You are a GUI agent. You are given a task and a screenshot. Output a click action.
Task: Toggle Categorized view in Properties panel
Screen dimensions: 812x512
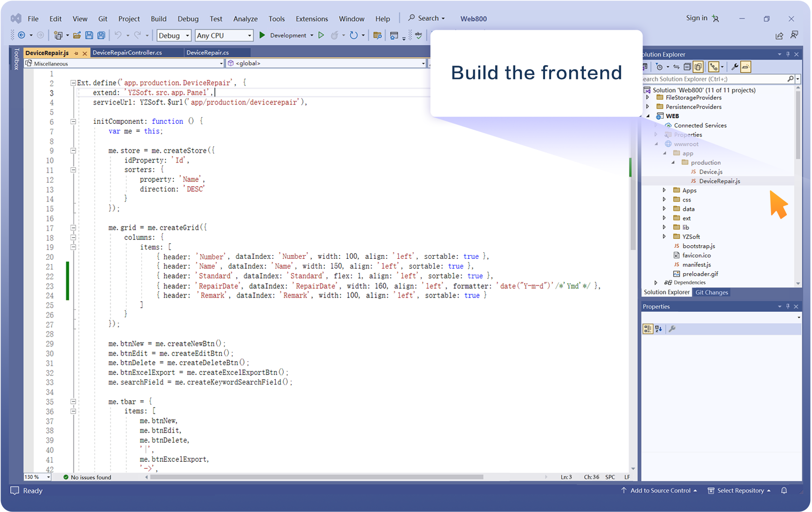click(648, 329)
